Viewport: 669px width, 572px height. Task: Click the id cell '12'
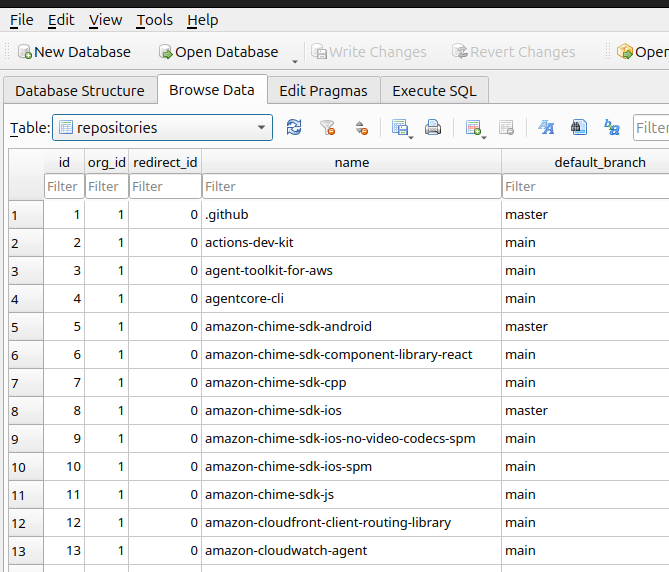coord(64,523)
